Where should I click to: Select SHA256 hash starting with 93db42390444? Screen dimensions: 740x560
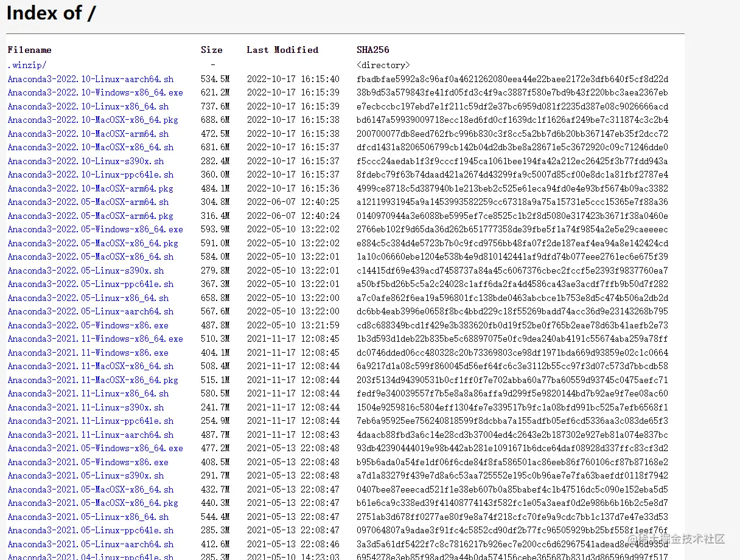point(512,448)
